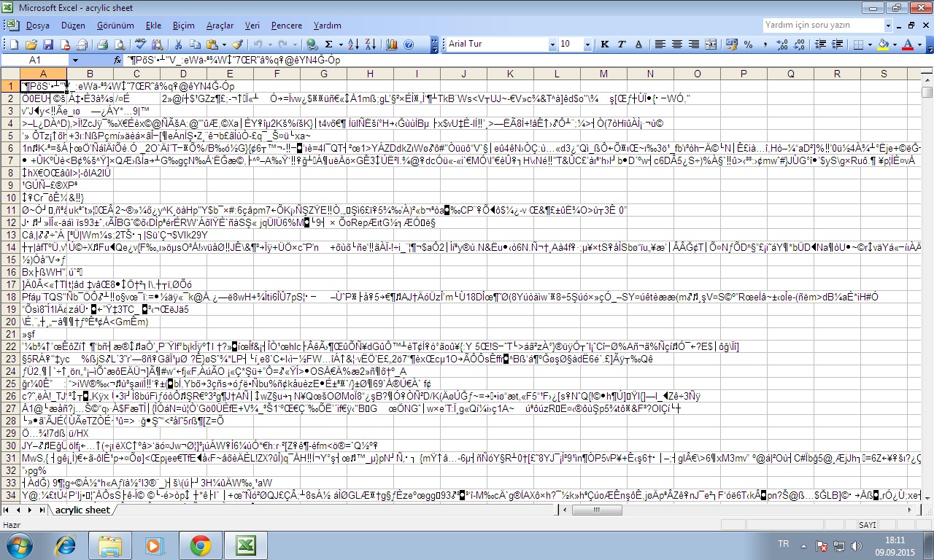Click the column K header
This screenshot has height=560, width=934.
[510, 74]
